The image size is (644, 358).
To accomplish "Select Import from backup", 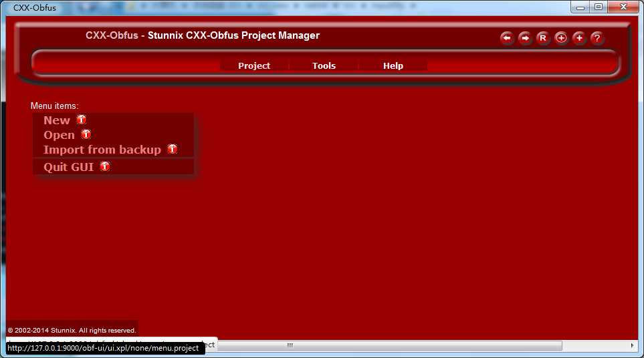I will tap(102, 150).
